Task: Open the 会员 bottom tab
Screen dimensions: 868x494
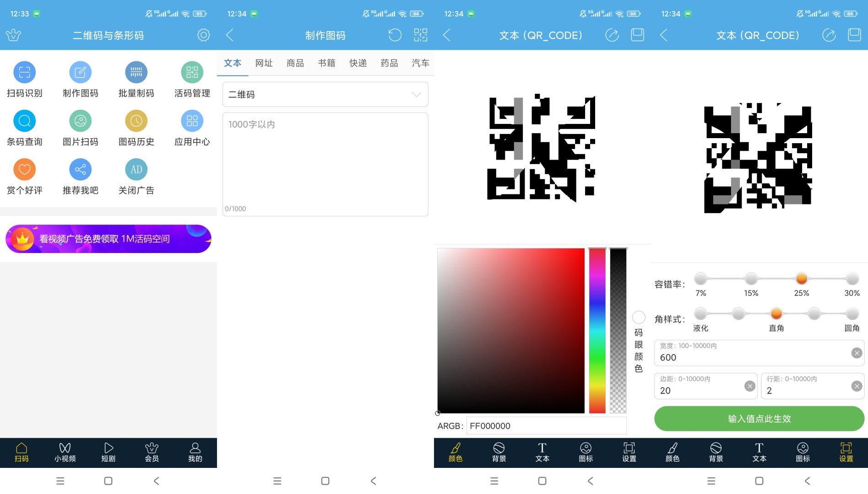Action: pos(152,452)
